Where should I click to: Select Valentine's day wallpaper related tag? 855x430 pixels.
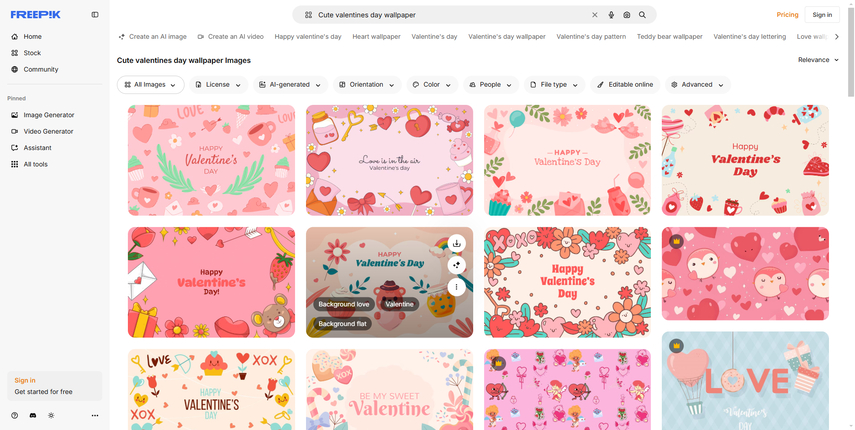507,37
